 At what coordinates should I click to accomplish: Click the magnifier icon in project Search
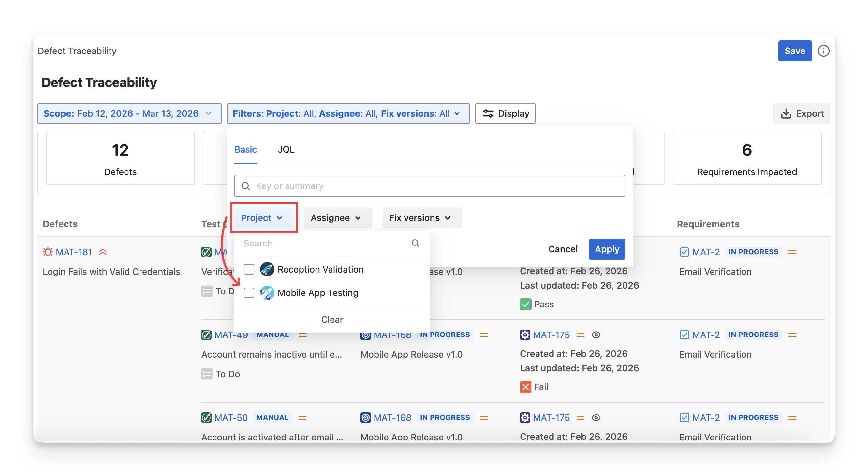[x=415, y=243]
